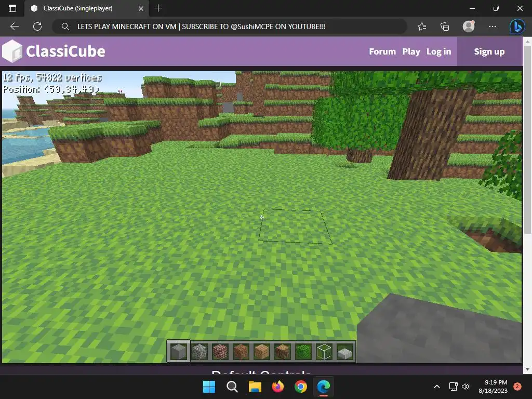Select the stone slab in the hotbar
Screen dimensions: 532x399
point(345,353)
